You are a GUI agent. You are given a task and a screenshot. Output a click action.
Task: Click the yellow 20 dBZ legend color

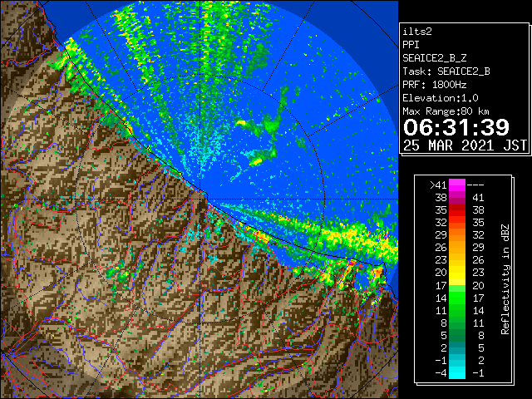457,273
